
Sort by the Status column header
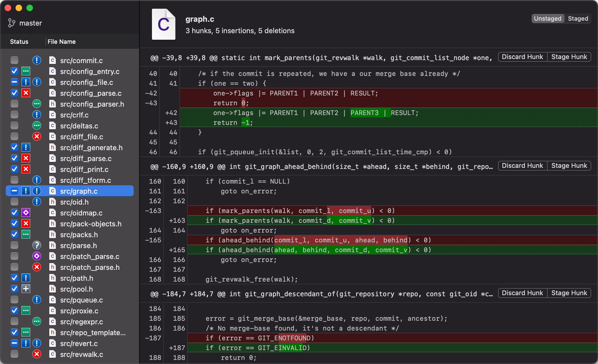[19, 42]
